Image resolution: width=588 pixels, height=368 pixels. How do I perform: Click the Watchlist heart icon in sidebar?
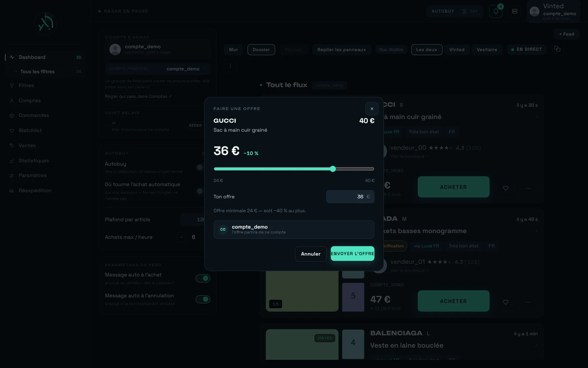click(x=12, y=130)
